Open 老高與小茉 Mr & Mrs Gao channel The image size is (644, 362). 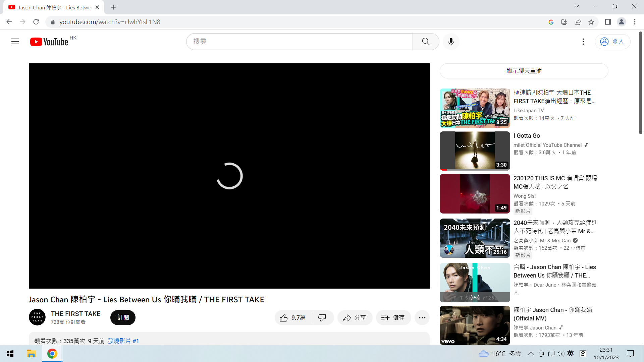click(x=542, y=241)
